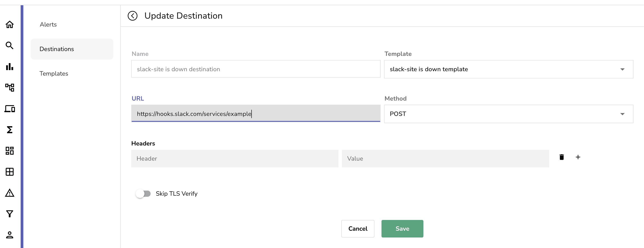
Task: Click the Save button
Action: tap(402, 229)
